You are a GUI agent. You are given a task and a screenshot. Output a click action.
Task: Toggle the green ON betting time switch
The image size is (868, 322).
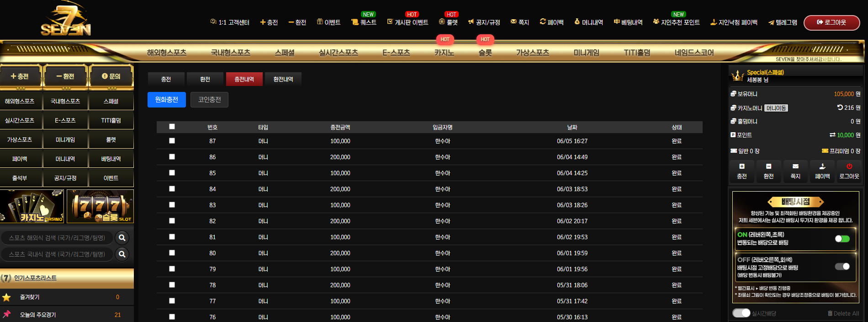point(842,239)
